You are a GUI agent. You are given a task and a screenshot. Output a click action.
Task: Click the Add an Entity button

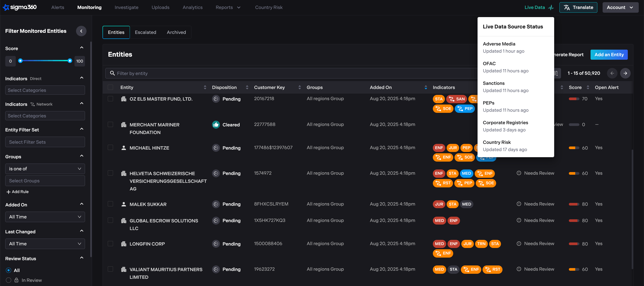point(609,55)
